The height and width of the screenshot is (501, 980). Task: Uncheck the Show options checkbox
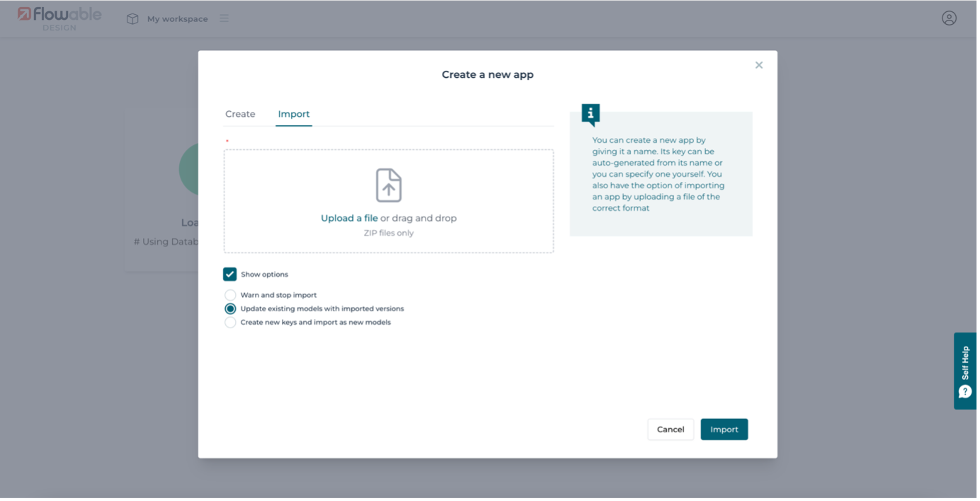pos(230,275)
